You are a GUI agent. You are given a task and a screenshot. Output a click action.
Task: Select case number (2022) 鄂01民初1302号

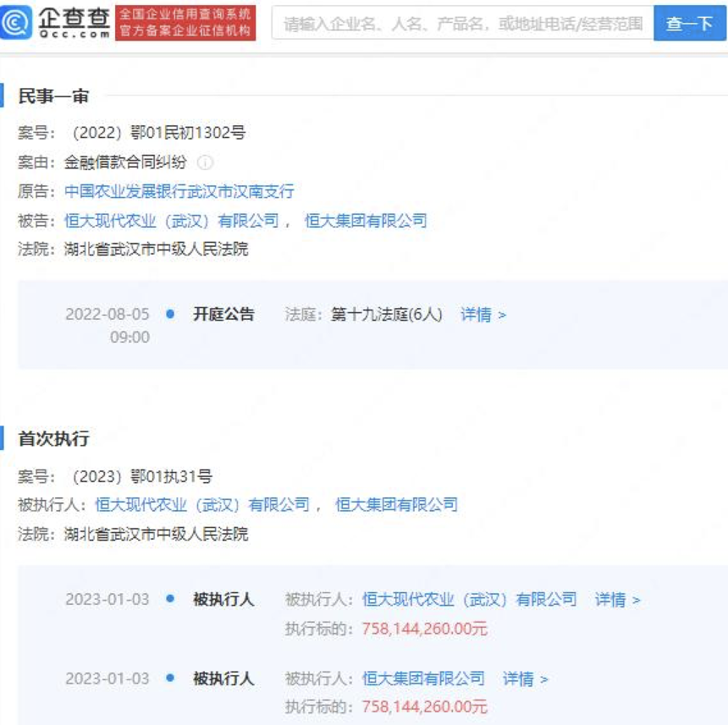click(158, 133)
